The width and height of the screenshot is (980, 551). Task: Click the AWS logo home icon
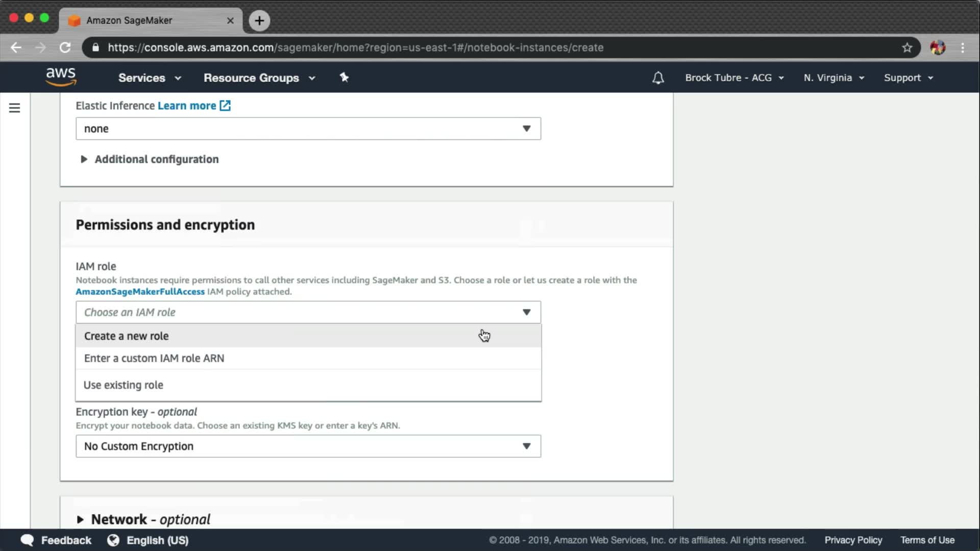point(61,77)
